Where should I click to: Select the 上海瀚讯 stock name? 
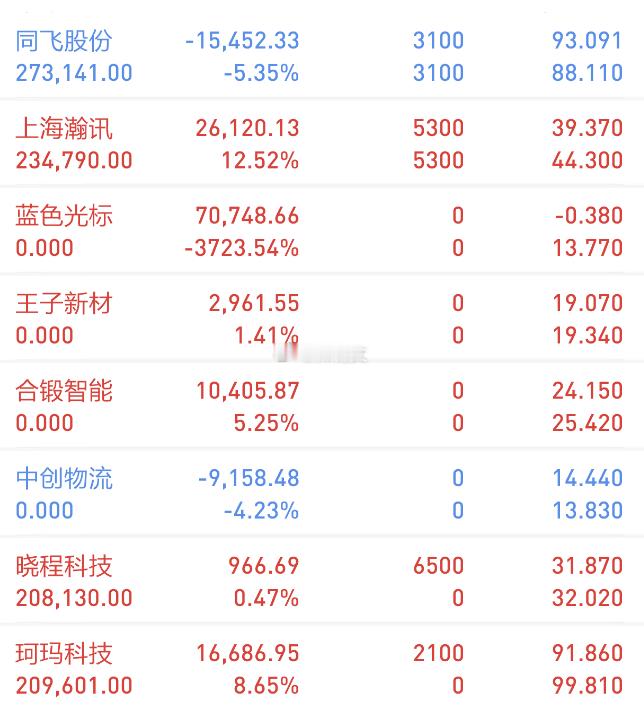[64, 128]
